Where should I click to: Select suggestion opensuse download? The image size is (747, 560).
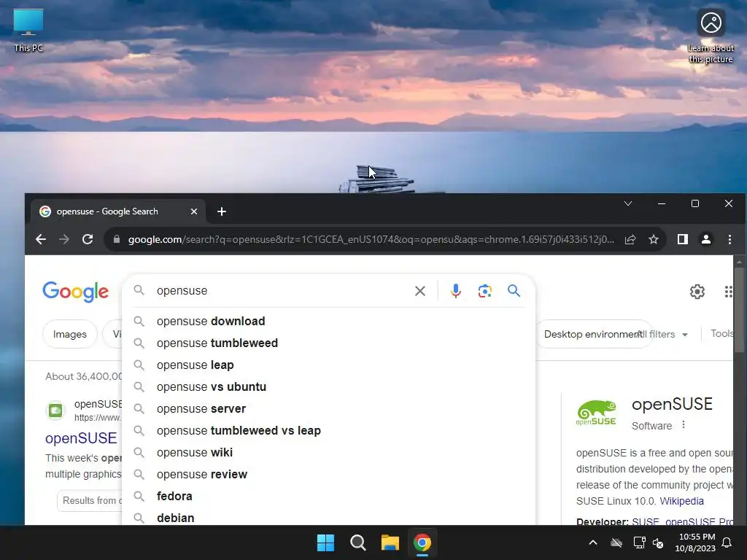coord(329,321)
